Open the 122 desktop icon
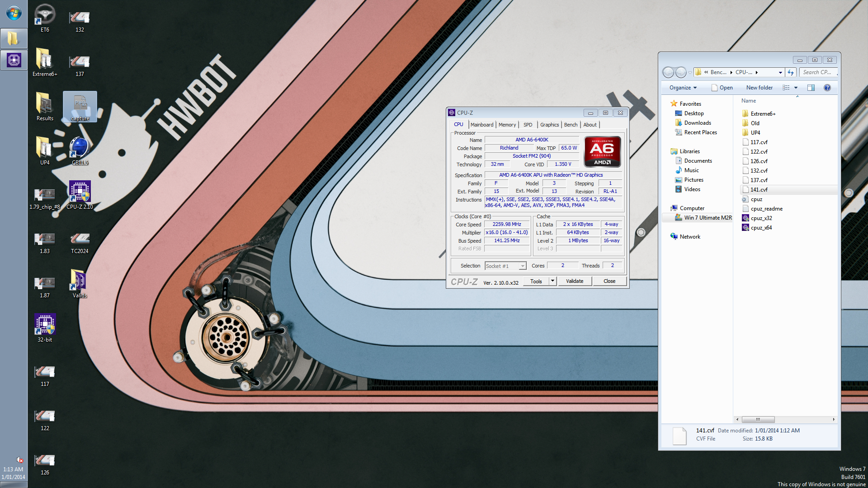Viewport: 868px width, 488px height. pyautogui.click(x=45, y=420)
